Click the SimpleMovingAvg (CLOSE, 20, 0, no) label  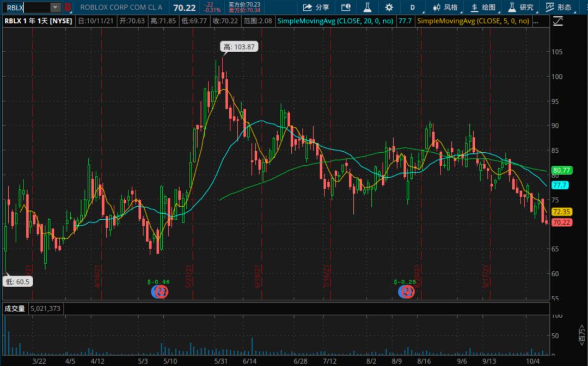click(335, 21)
